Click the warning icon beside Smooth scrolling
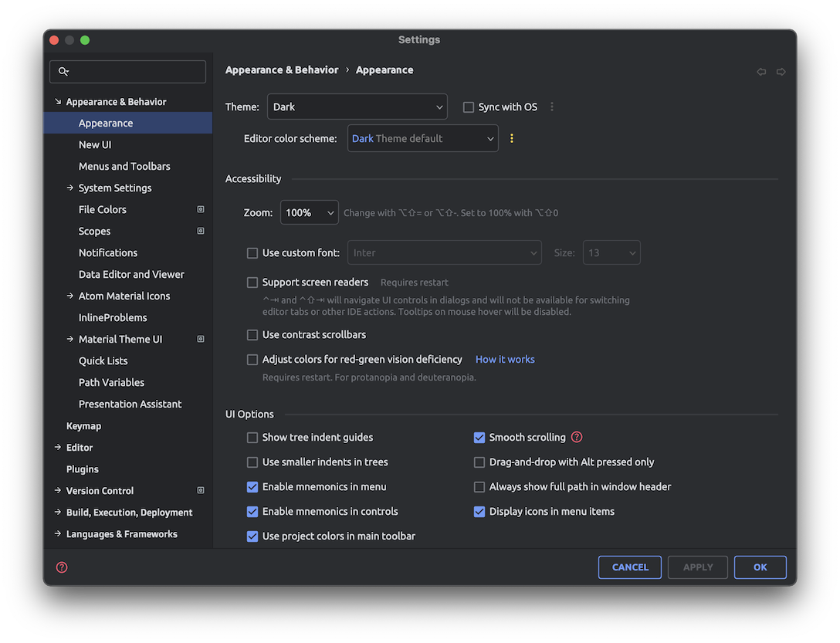The image size is (840, 643). (576, 437)
